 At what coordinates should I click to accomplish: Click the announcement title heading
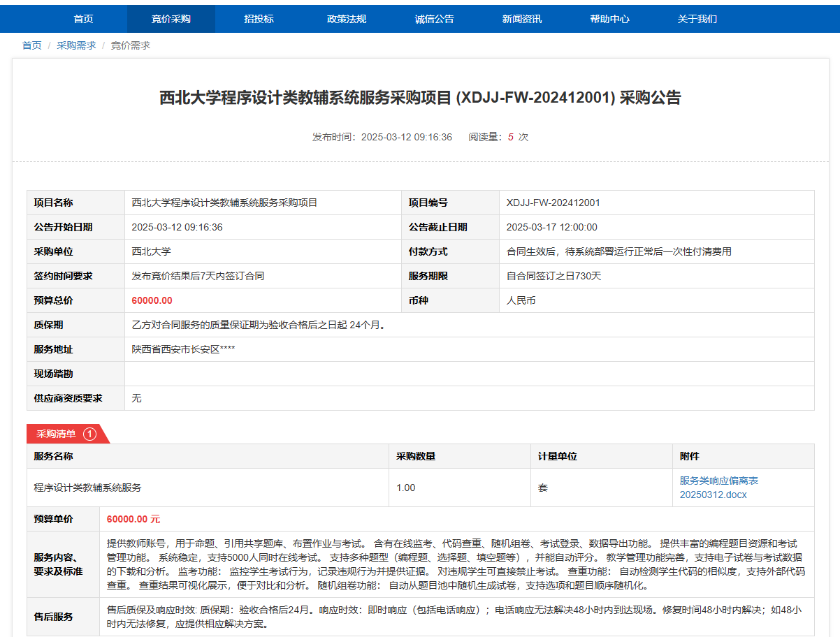(x=420, y=98)
